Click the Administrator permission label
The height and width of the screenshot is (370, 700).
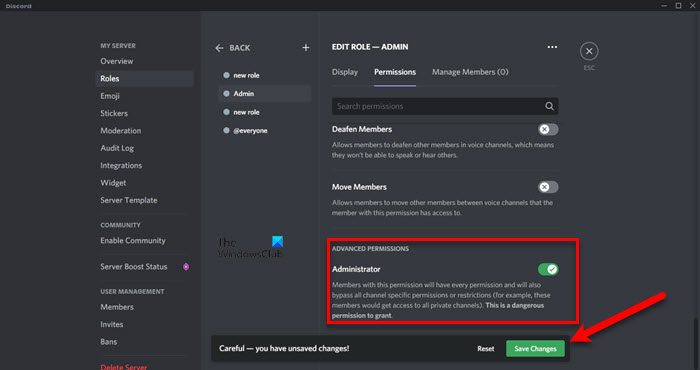click(356, 269)
